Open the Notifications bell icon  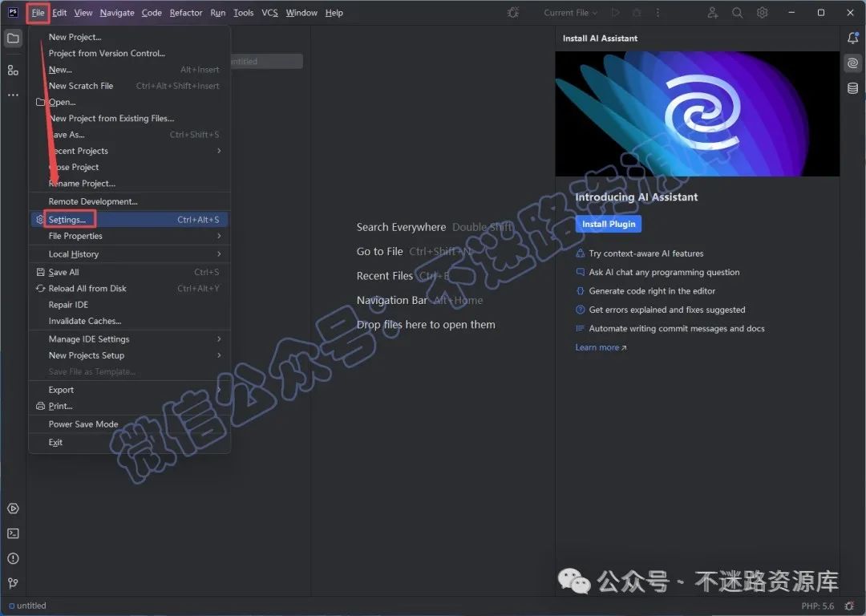(x=852, y=38)
